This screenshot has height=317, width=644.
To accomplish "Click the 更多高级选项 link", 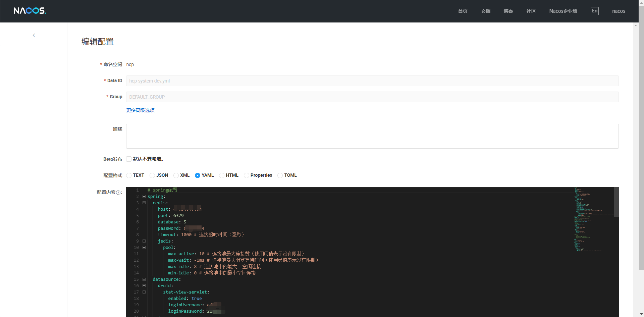I will [x=140, y=110].
